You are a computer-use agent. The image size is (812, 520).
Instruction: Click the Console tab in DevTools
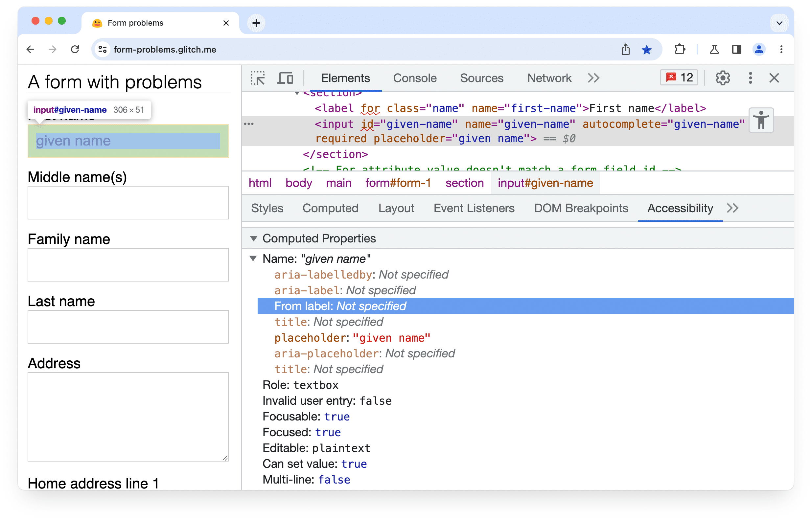[415, 78]
